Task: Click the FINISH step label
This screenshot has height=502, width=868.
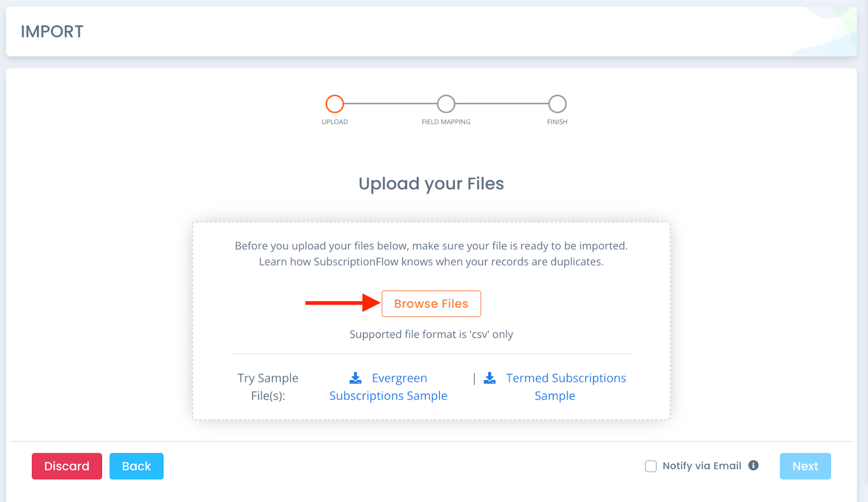Action: coord(557,122)
